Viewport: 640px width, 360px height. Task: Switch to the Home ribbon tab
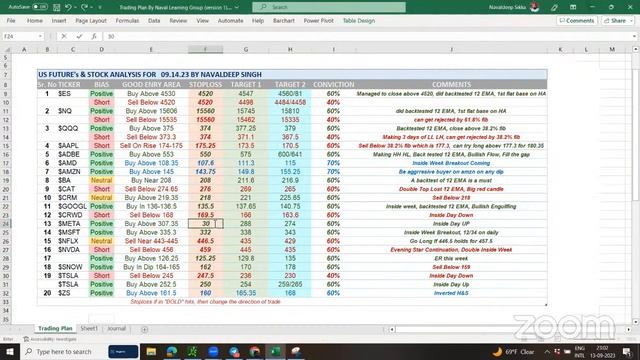(35, 20)
